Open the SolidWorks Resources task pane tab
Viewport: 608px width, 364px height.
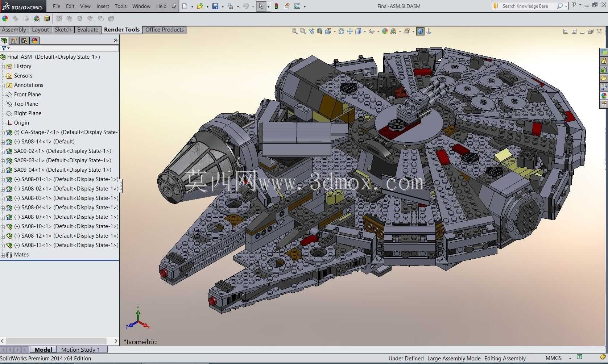pos(604,61)
